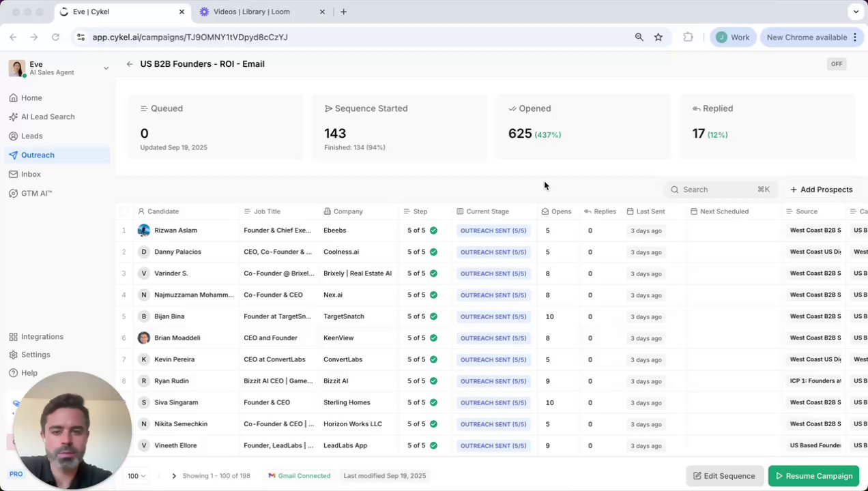868x491 pixels.
Task: Click the Sequence Started stats card
Action: coord(399,128)
